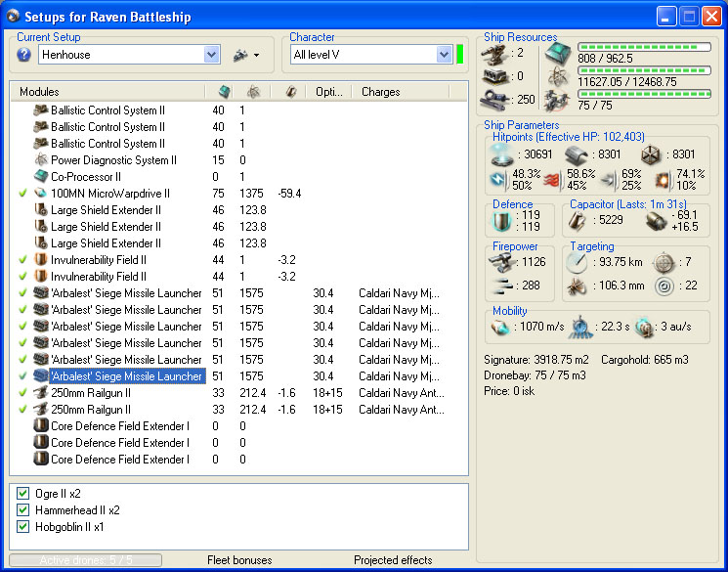The height and width of the screenshot is (572, 728).
Task: Open the Current Setup Henhouse dropdown
Action: click(212, 56)
